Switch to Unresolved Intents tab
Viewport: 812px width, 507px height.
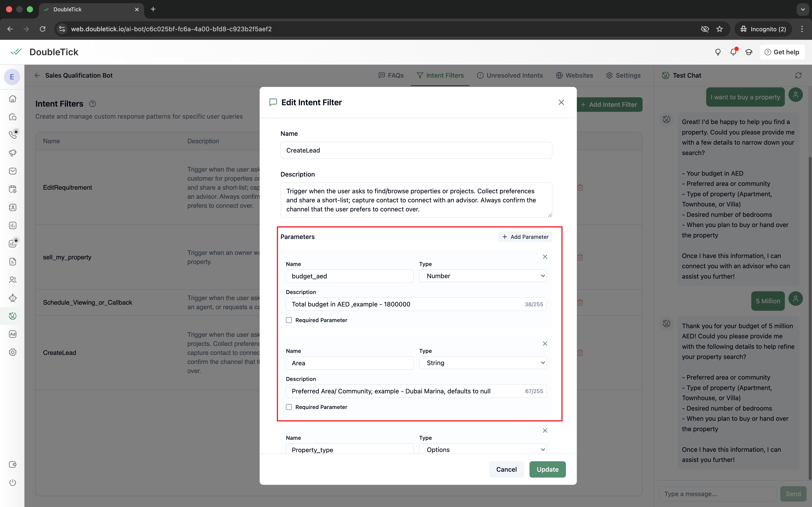pos(510,75)
